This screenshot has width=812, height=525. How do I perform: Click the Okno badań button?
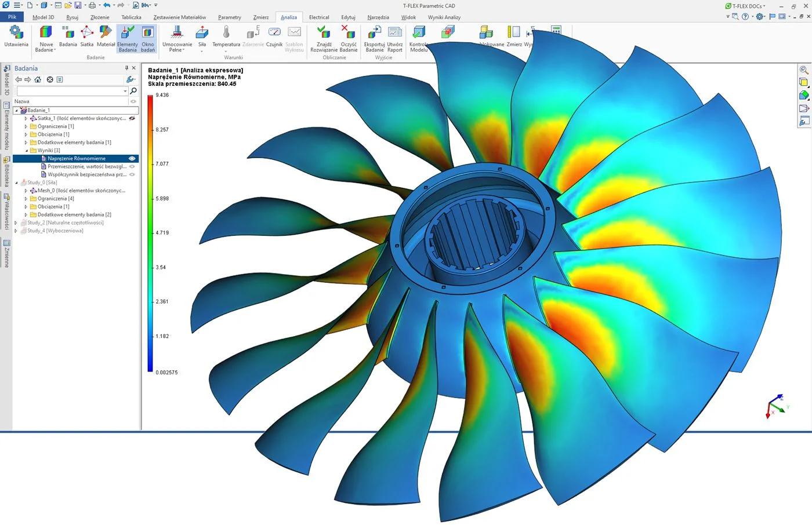point(148,38)
